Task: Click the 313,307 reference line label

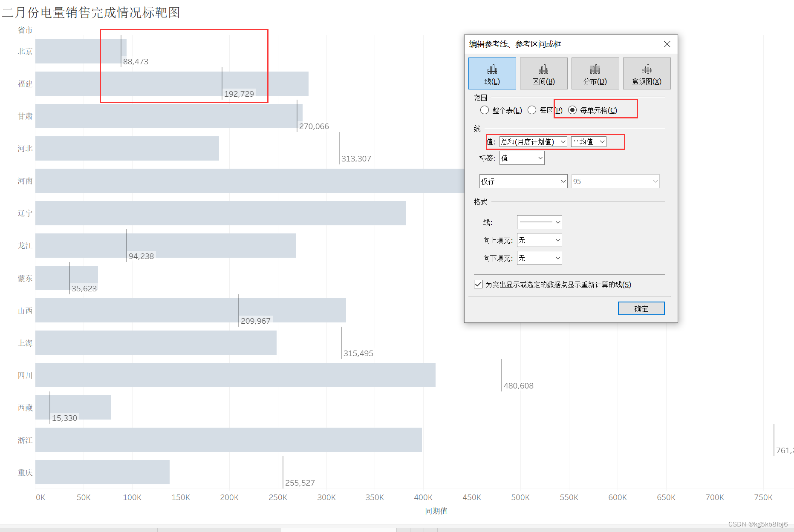Action: click(356, 159)
